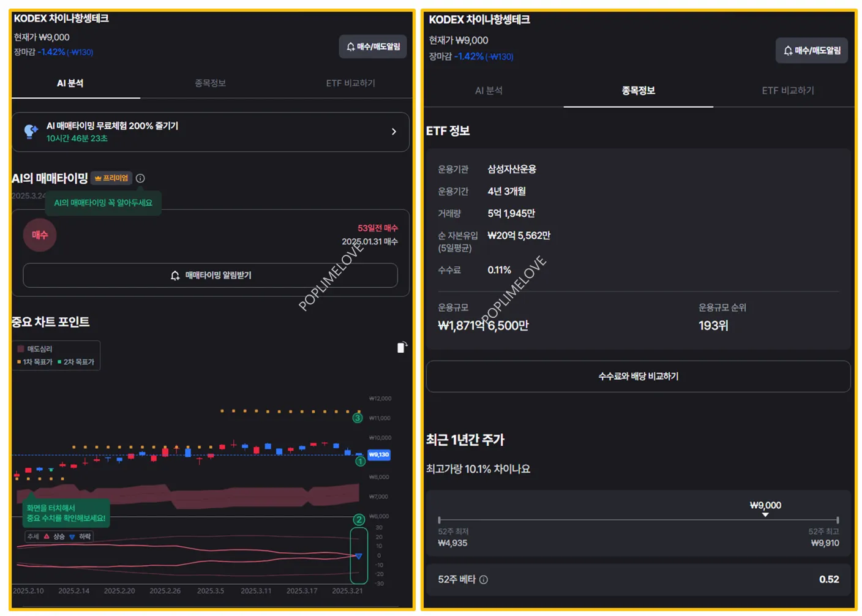Click chart marker number 2
The width and height of the screenshot is (862, 616).
point(359,520)
